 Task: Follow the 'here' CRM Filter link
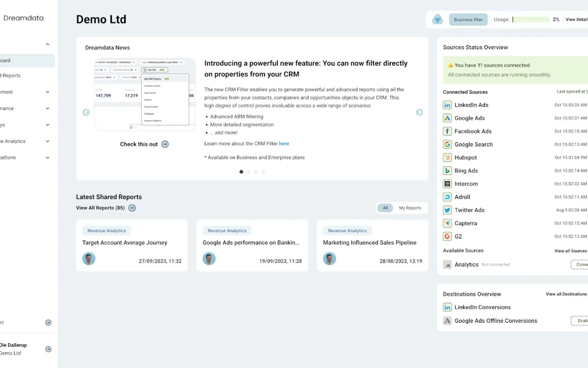(284, 144)
